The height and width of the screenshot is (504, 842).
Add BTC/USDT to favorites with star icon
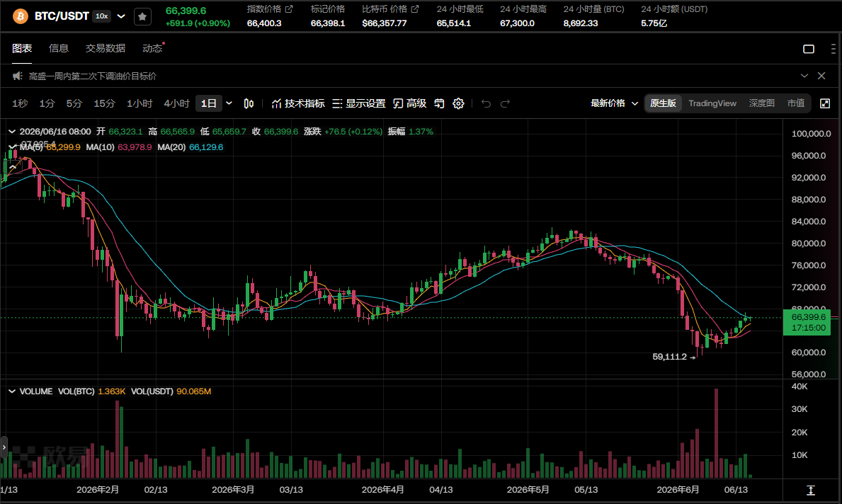click(142, 17)
